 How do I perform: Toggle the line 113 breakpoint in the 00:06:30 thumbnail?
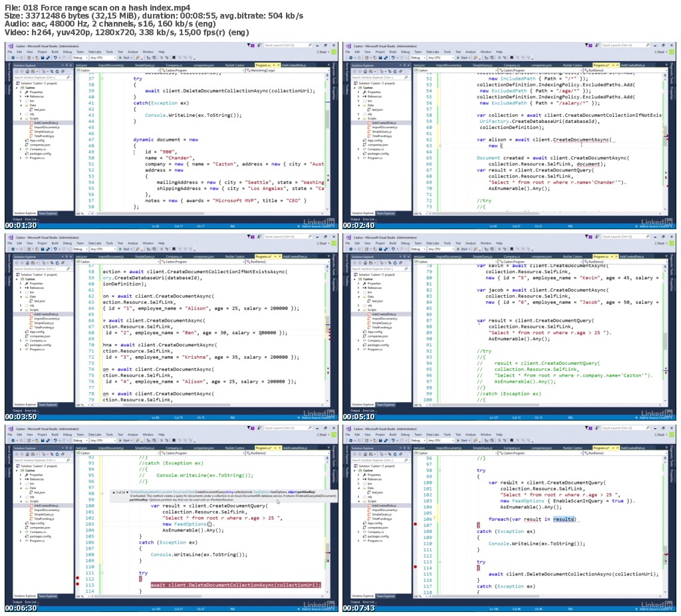click(x=77, y=584)
